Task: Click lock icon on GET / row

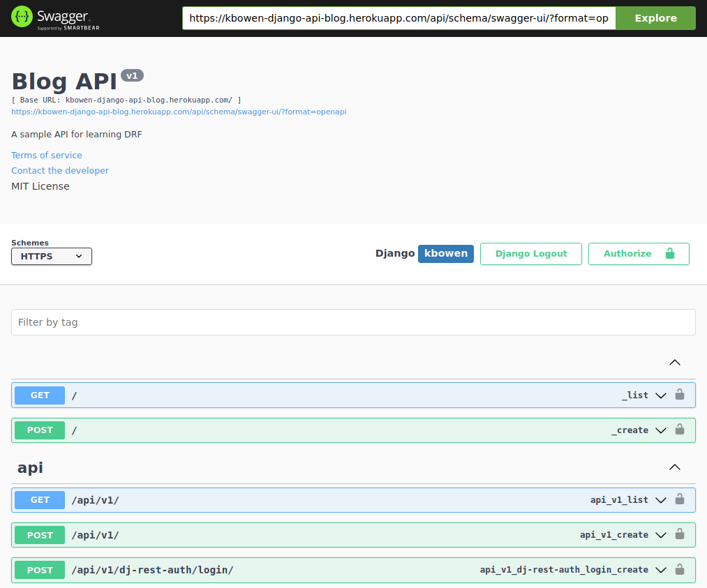Action: [680, 395]
